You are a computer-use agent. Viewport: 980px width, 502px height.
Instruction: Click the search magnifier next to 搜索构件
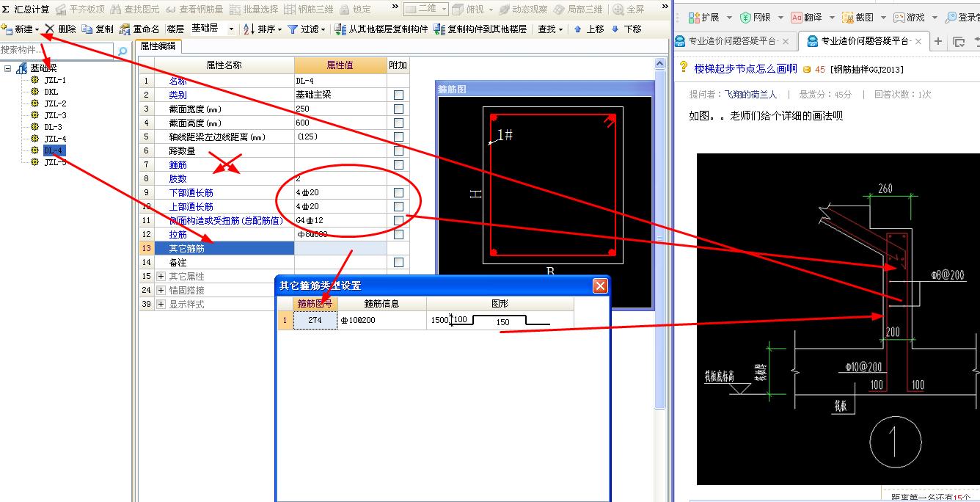pos(122,51)
